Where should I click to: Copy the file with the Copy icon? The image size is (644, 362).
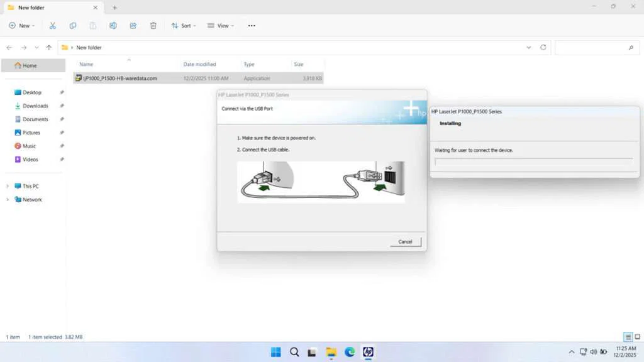(73, 25)
